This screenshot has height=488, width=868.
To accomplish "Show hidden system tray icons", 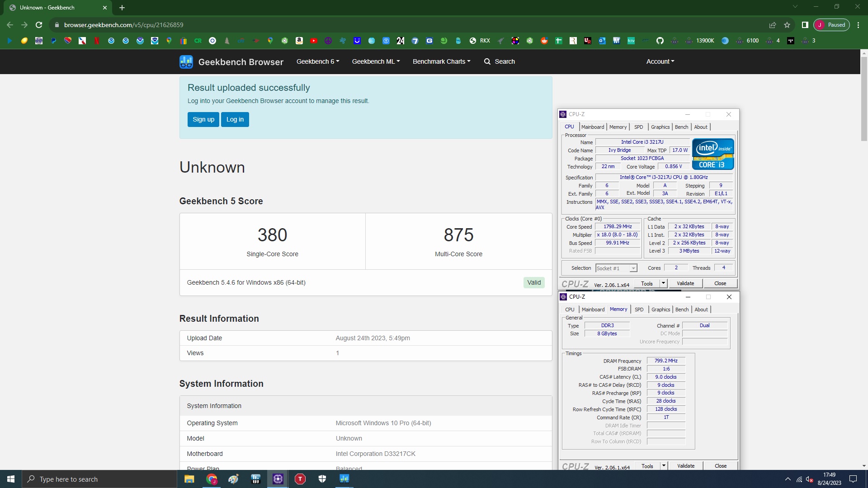I will 788,479.
